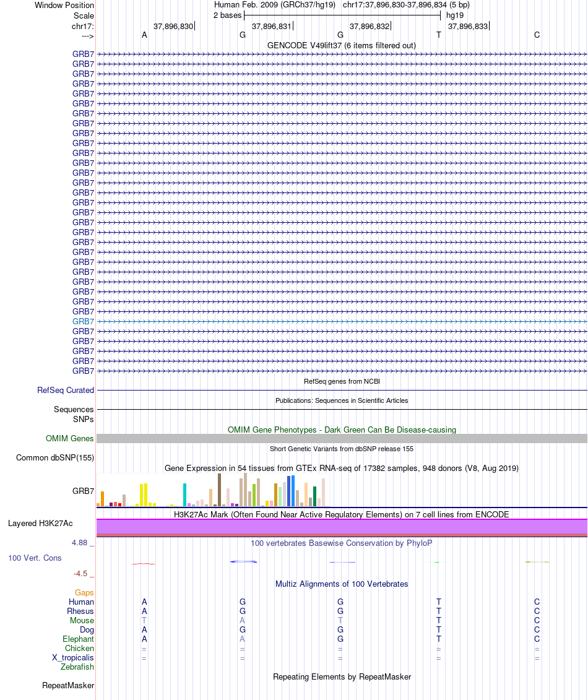Click the faded T in the Mouse row's first column

(144, 621)
